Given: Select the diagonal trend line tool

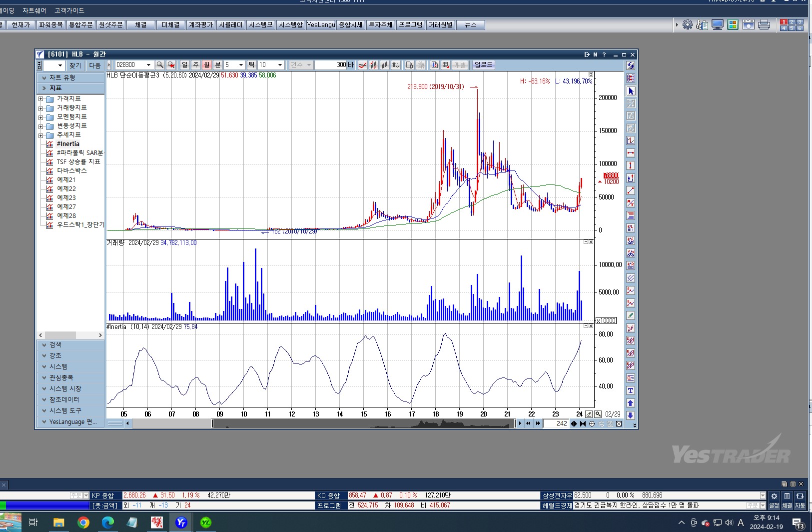Looking at the screenshot, I should point(631,190).
